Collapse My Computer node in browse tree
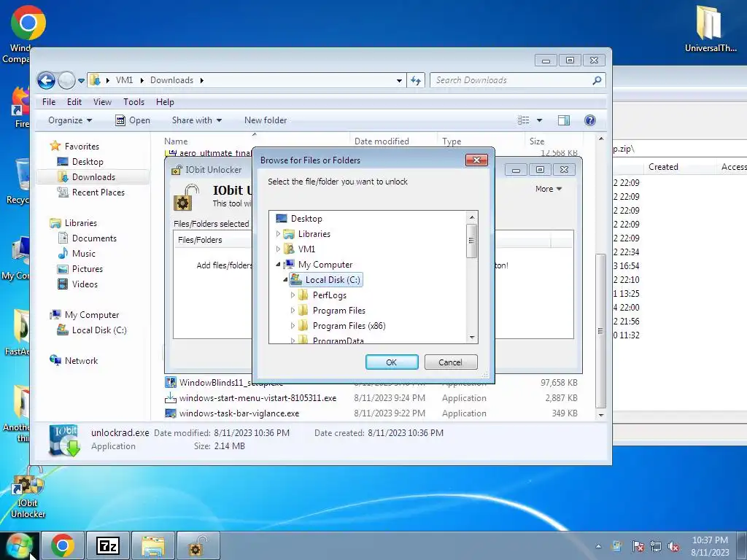The height and width of the screenshot is (560, 747). click(278, 264)
